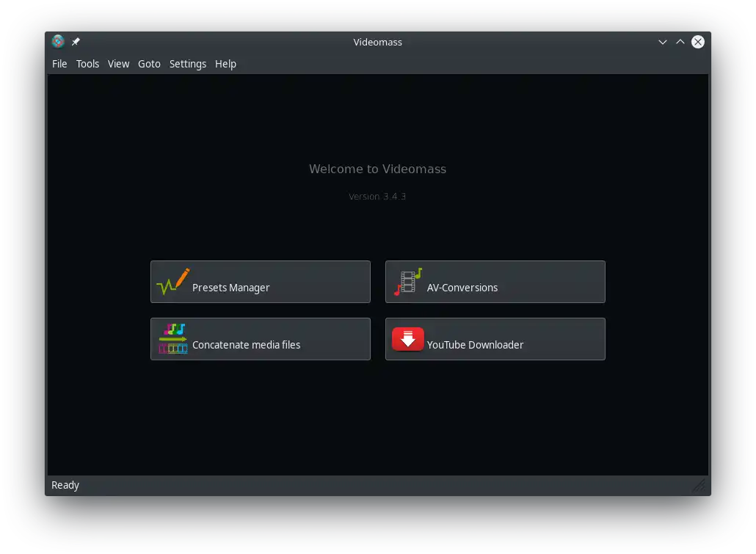Start YouTube Downloader via its label
756x554 pixels.
click(475, 345)
